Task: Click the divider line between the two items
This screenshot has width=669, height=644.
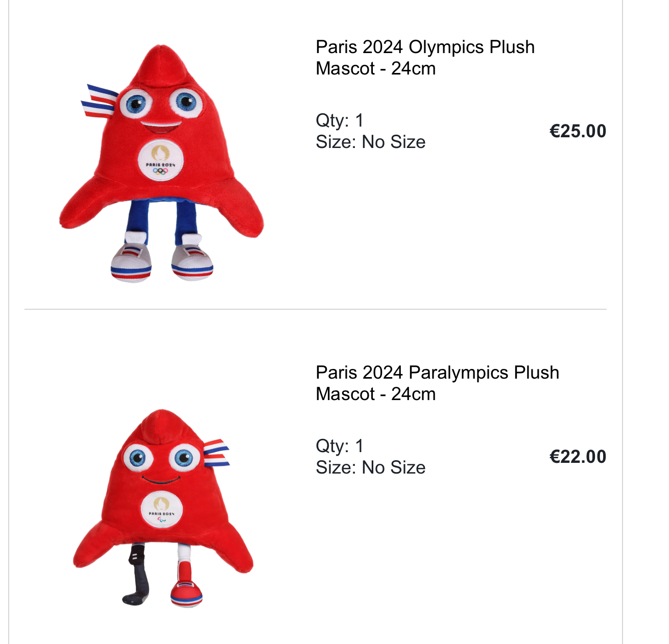Action: [316, 309]
